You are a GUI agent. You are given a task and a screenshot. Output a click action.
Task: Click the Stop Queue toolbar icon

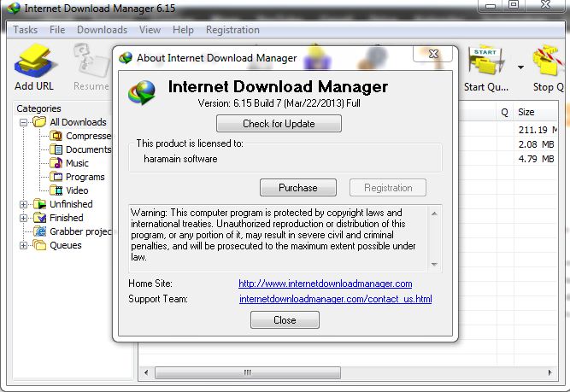[x=549, y=61]
